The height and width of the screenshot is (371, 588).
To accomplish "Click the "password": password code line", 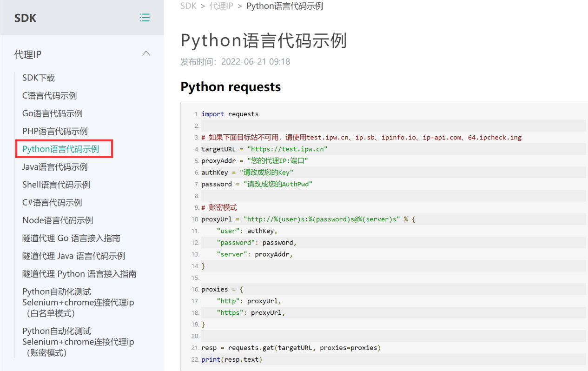I will coord(256,242).
